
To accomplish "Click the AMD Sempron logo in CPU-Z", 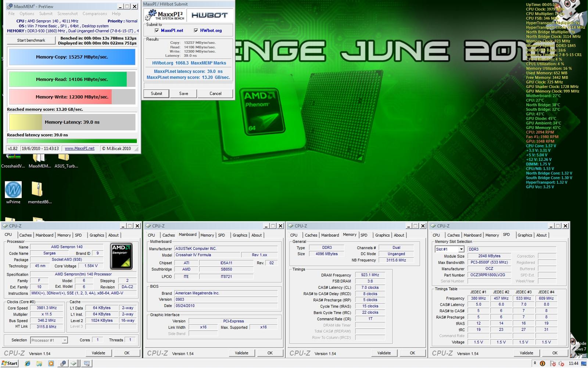I will click(121, 256).
